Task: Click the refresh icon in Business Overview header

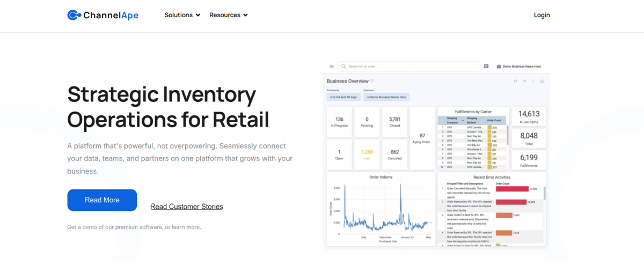Action: click(x=515, y=81)
